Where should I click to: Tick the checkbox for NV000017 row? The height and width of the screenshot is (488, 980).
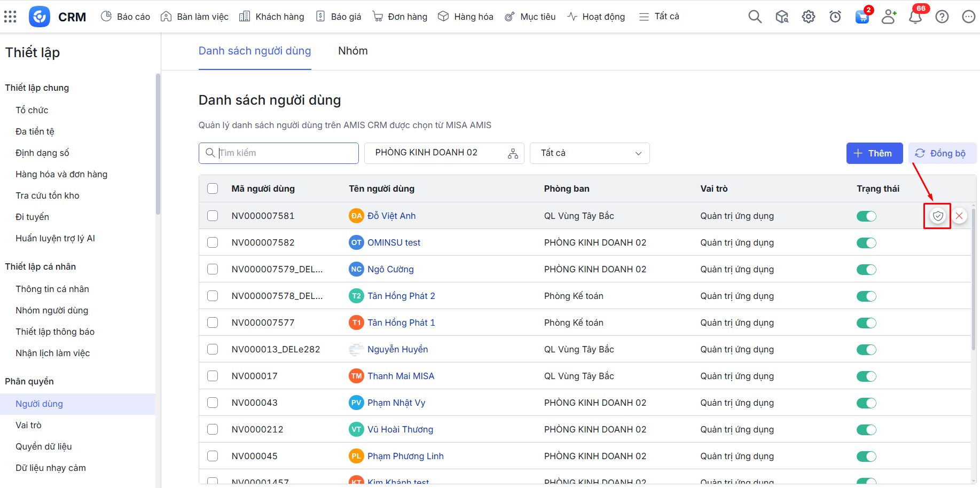pyautogui.click(x=213, y=376)
